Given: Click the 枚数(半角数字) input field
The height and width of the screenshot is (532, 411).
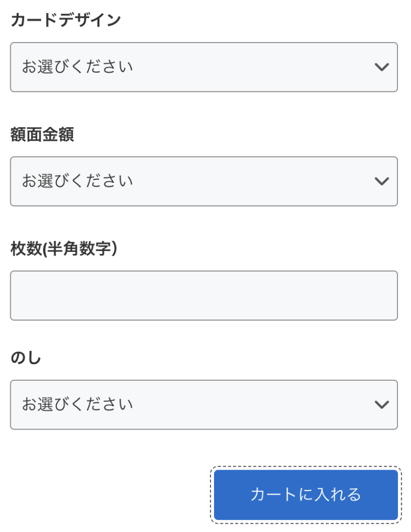Looking at the screenshot, I should tap(204, 295).
